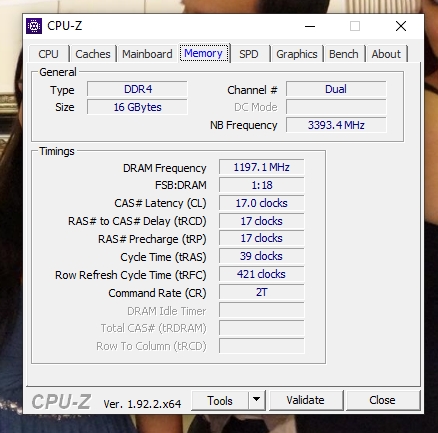Viewport: 438px width, 433px height.
Task: Click the empty DRAM Idle Timer field
Action: coord(262,310)
